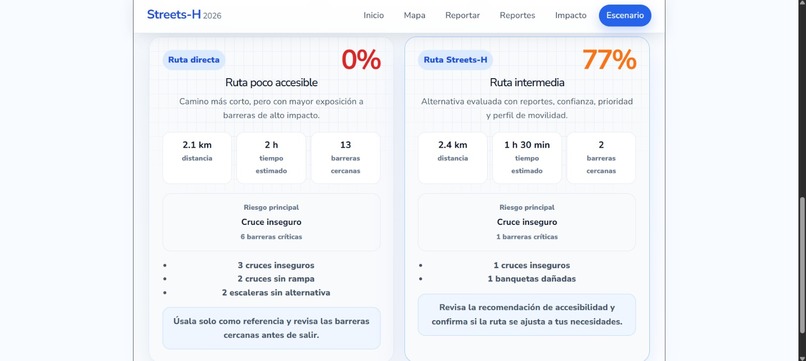The image size is (806, 361).
Task: Click the Camino más corto description
Action: (x=271, y=109)
